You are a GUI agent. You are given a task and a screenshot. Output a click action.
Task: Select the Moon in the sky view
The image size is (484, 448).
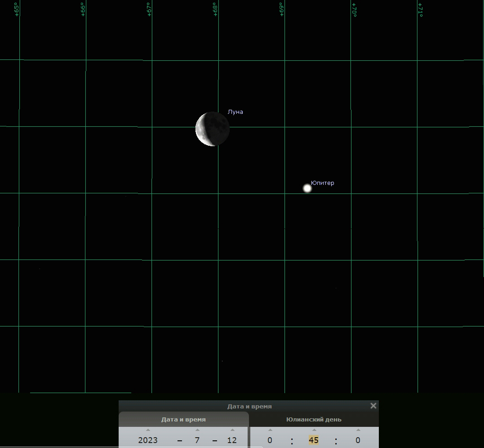213,129
